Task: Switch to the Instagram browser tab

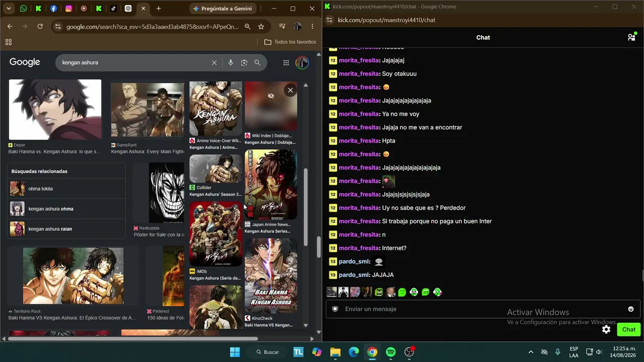Action: [x=69, y=9]
